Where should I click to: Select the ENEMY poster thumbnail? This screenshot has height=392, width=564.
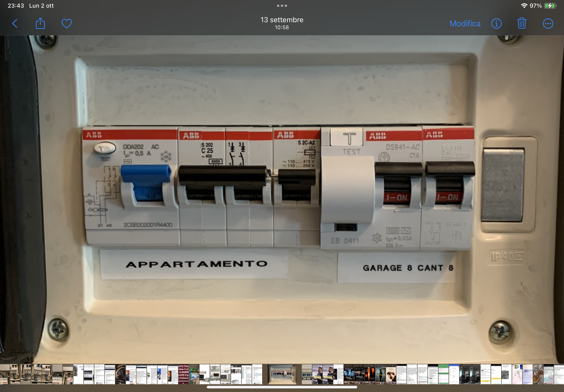[391, 374]
